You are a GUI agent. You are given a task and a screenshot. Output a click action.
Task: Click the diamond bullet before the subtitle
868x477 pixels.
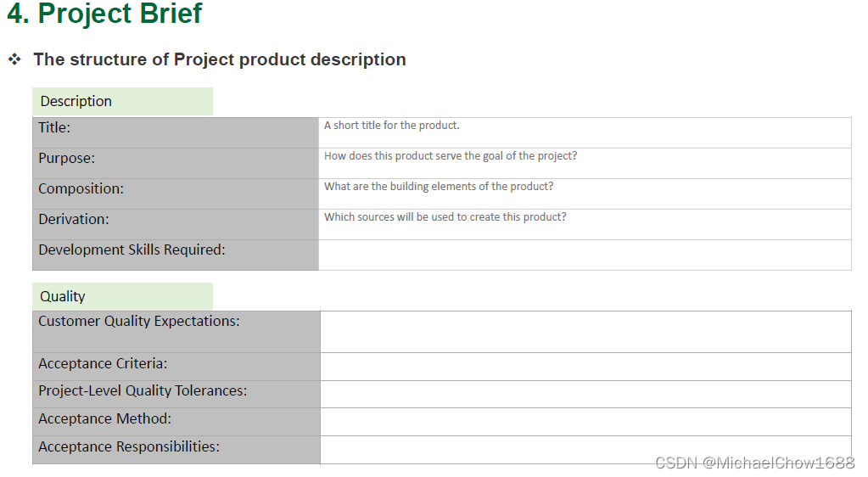14,59
